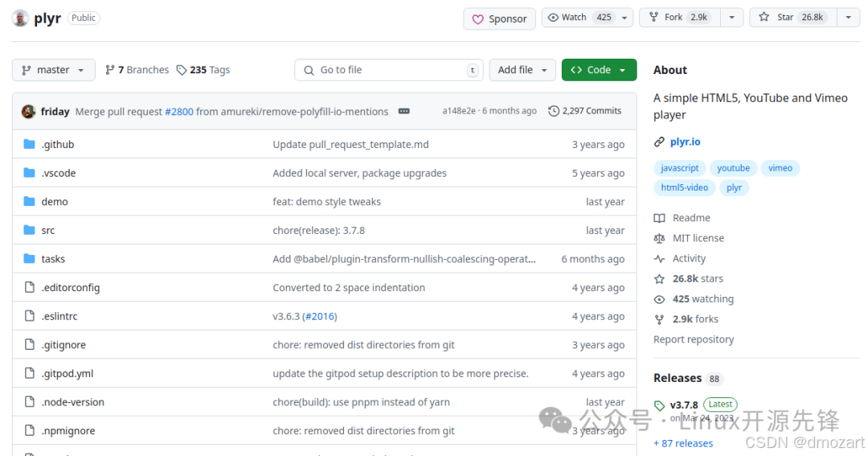Click the .eslintrc file icon
Screen dimensions: 868x456
[x=30, y=316]
